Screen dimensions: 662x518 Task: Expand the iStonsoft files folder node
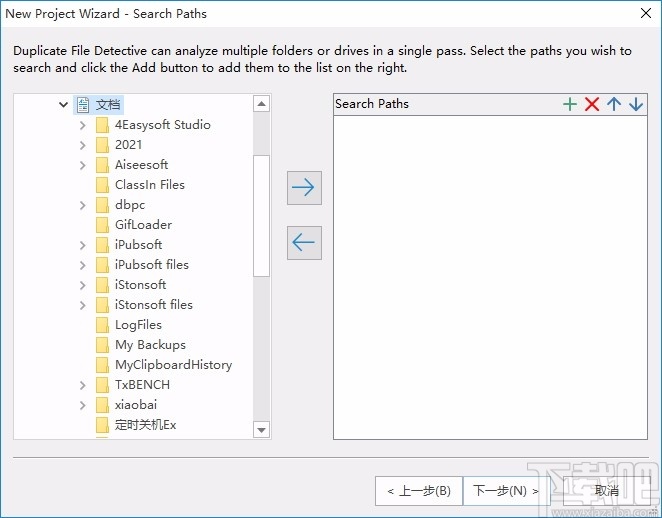coord(83,305)
